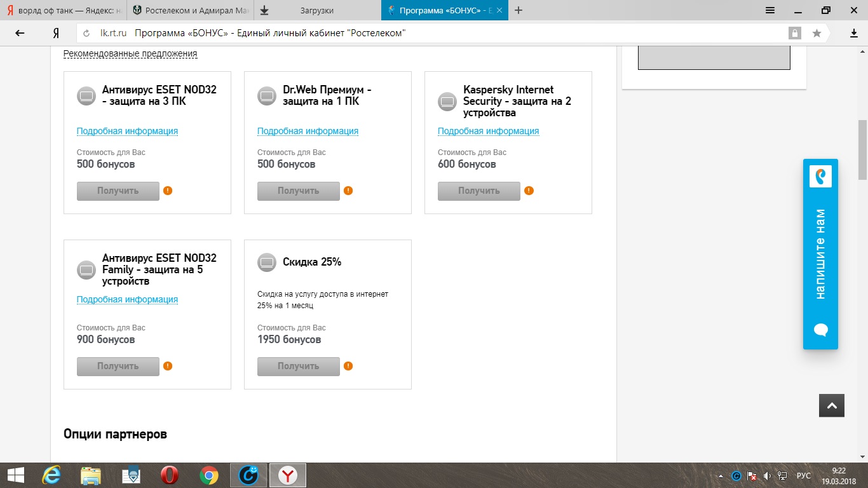
Task: Click Получить for Антивирус ESET NOD32 3 ПК
Action: [118, 191]
